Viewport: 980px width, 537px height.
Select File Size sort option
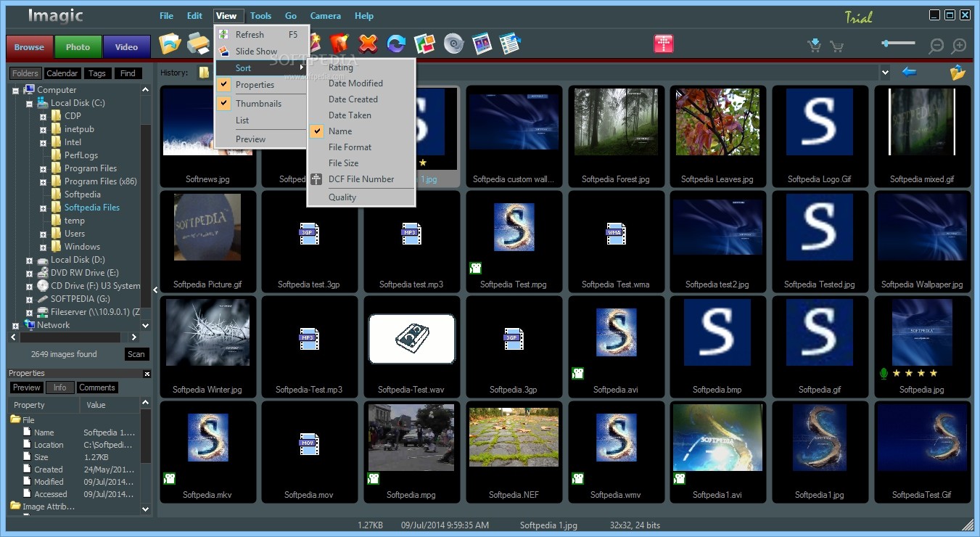[x=361, y=163]
